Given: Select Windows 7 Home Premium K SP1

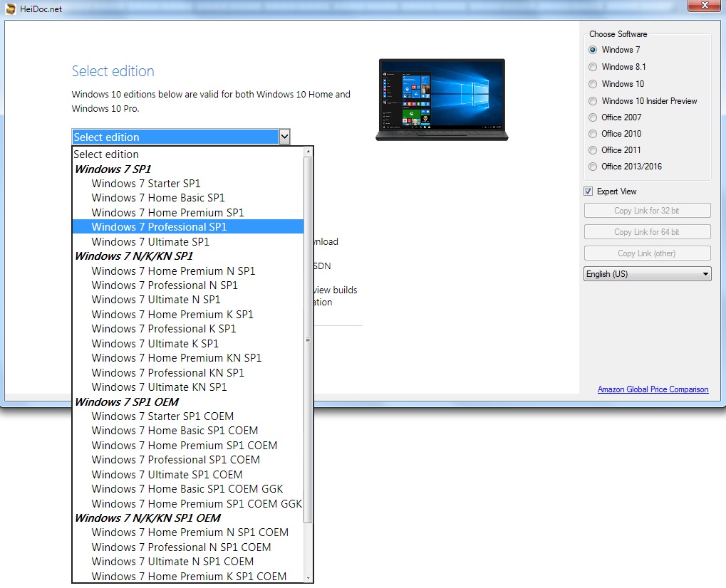Looking at the screenshot, I should 188,314.
